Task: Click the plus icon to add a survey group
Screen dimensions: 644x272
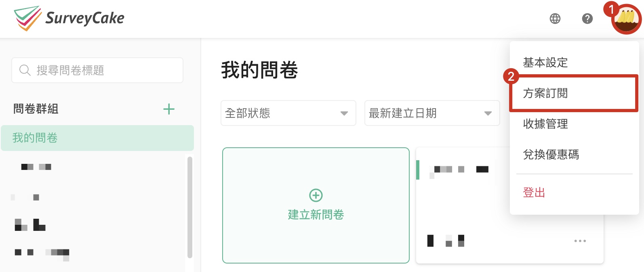Action: coord(169,109)
